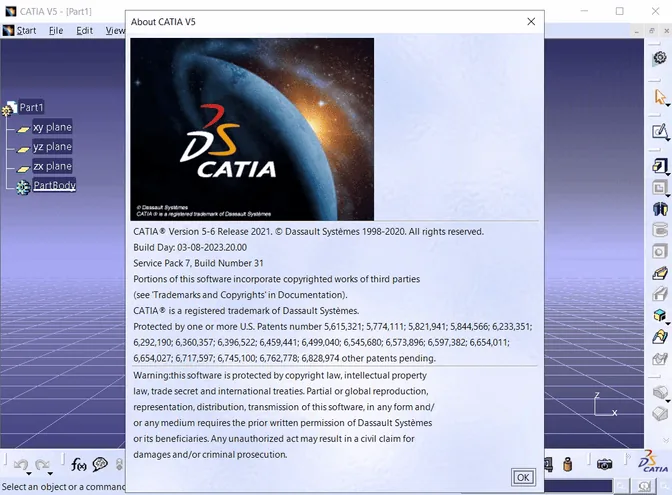Select the Chamfer tool
Viewport: 672px width, 495px height.
click(660, 414)
